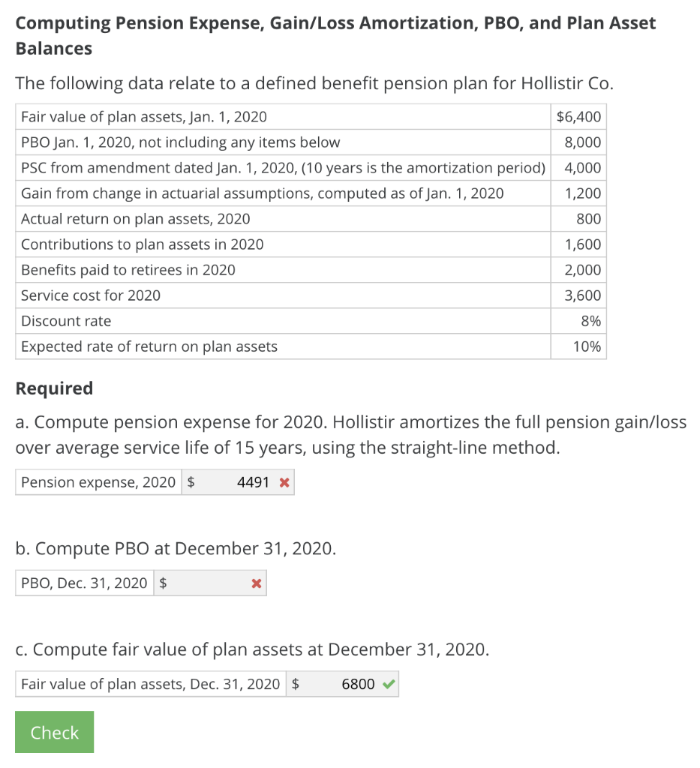Click the dollar sign in the pension expense row
700x768 pixels.
(191, 482)
